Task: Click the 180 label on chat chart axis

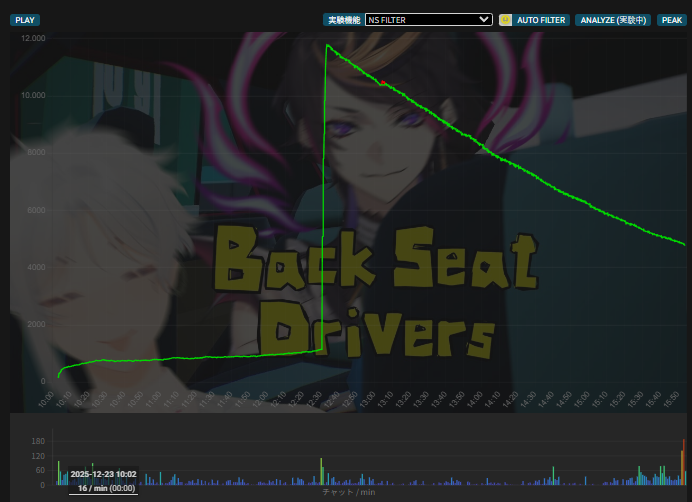Action: pyautogui.click(x=38, y=441)
